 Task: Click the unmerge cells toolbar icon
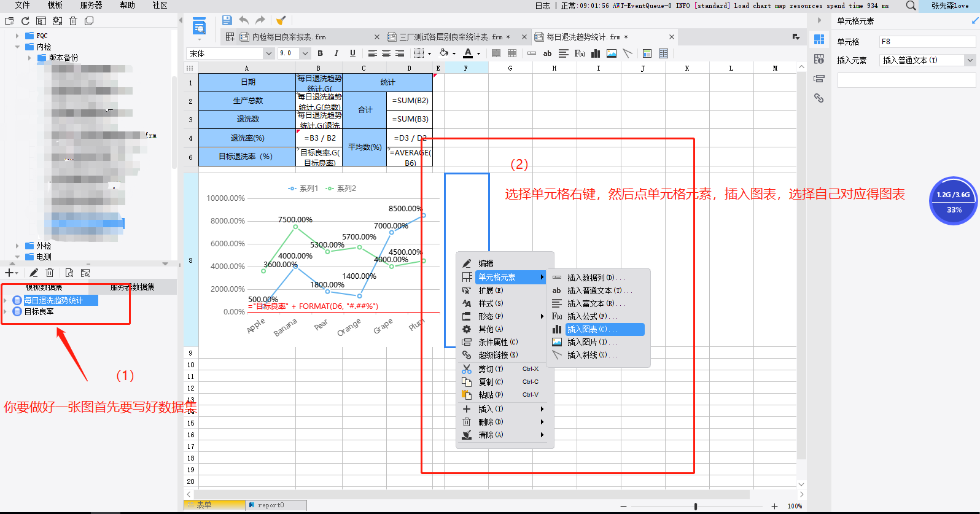point(512,53)
